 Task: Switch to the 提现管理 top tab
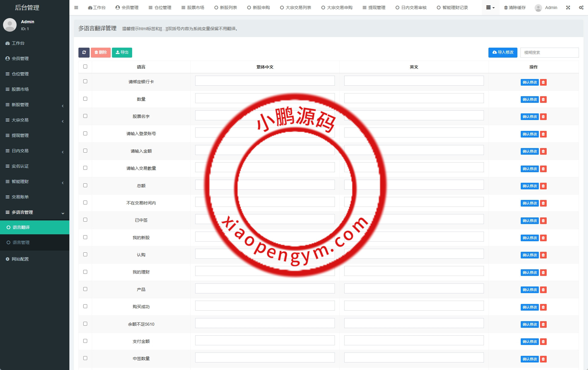coord(374,8)
